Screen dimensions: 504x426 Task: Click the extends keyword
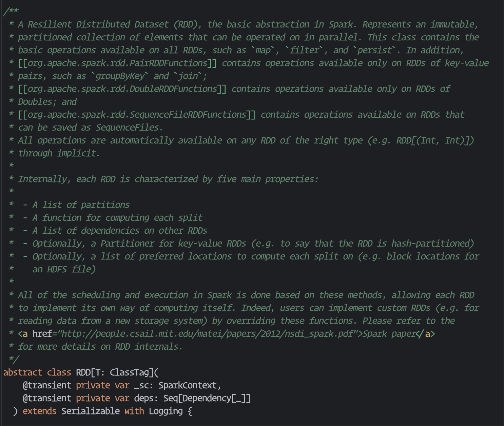coord(40,411)
